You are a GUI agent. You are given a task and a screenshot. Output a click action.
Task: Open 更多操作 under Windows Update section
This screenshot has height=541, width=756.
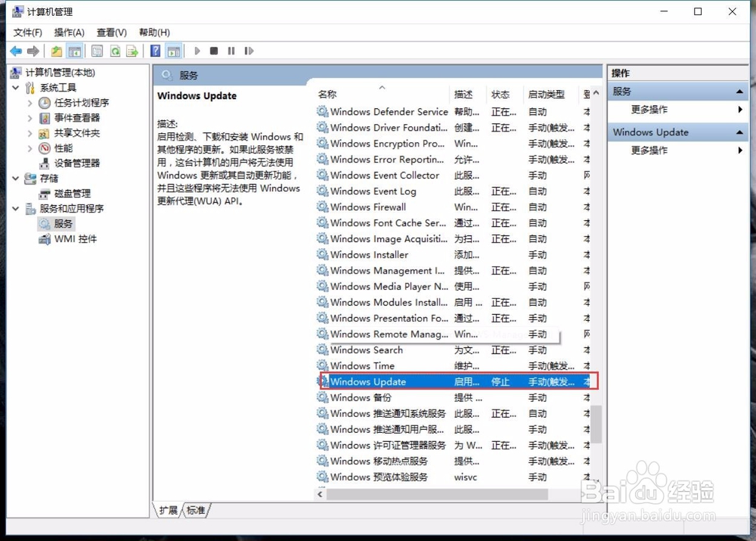pyautogui.click(x=649, y=150)
